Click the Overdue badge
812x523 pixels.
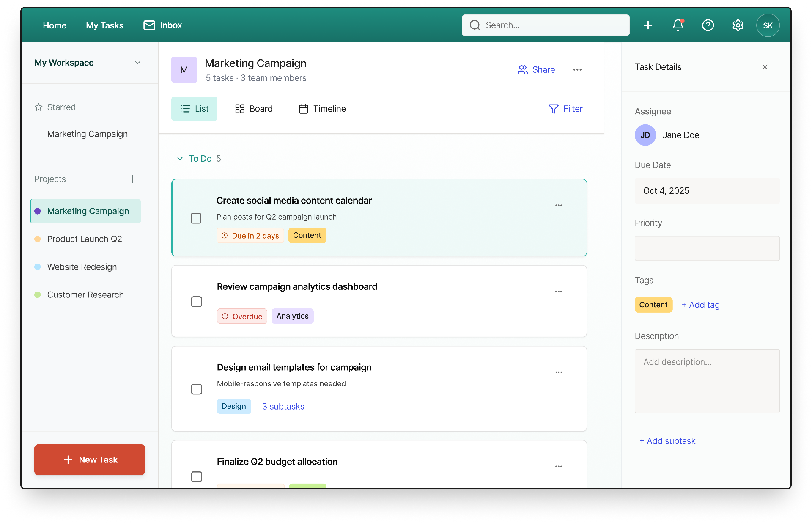(x=242, y=317)
